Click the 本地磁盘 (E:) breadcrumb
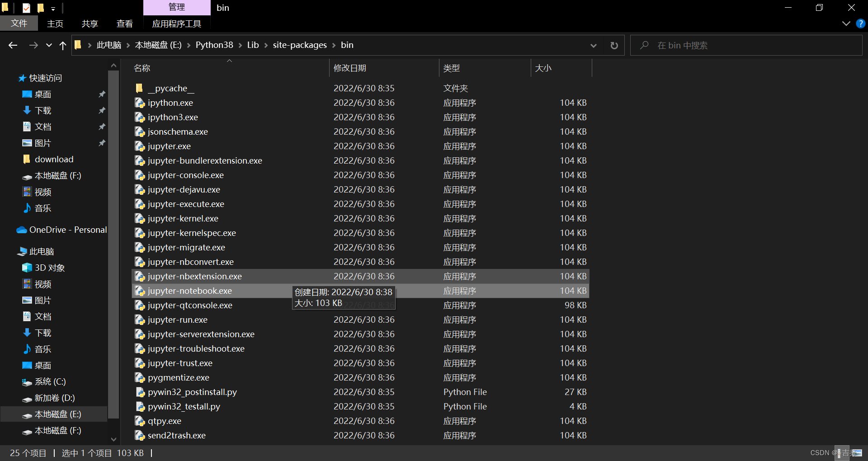868x461 pixels. pos(158,45)
